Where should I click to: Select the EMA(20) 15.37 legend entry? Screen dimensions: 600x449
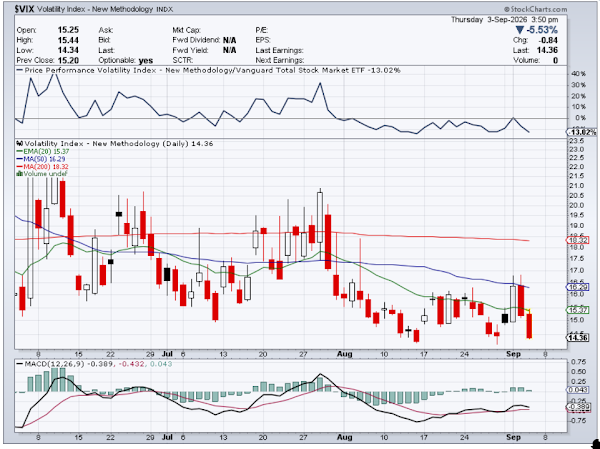[42, 151]
